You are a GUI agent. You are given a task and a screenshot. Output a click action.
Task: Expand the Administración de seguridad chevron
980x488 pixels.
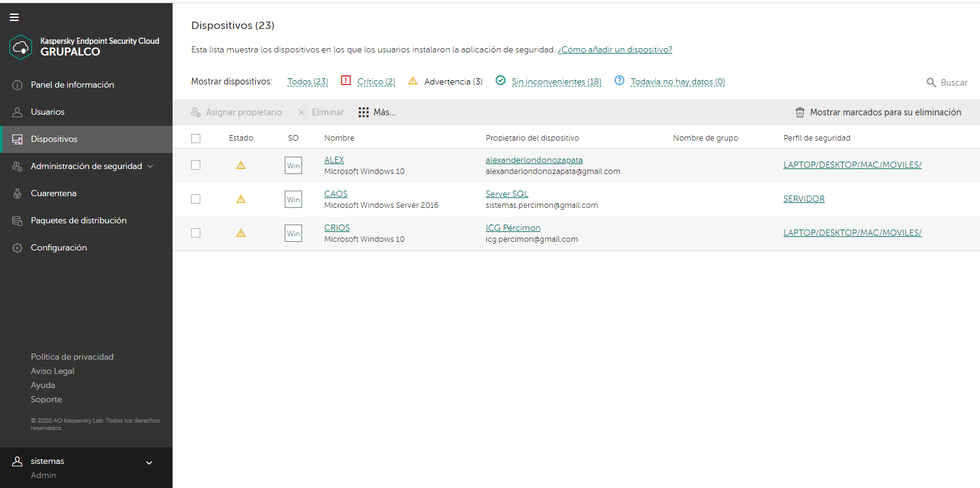click(x=150, y=167)
